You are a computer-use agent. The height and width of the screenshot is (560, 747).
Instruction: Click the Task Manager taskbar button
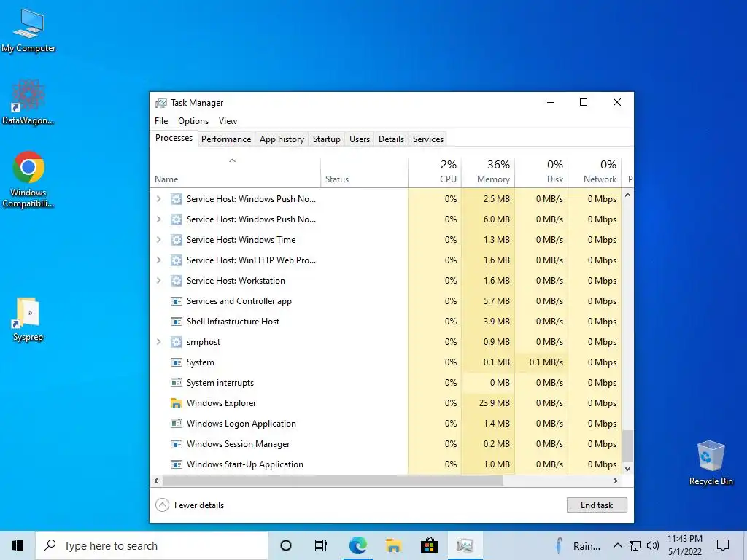[465, 545]
